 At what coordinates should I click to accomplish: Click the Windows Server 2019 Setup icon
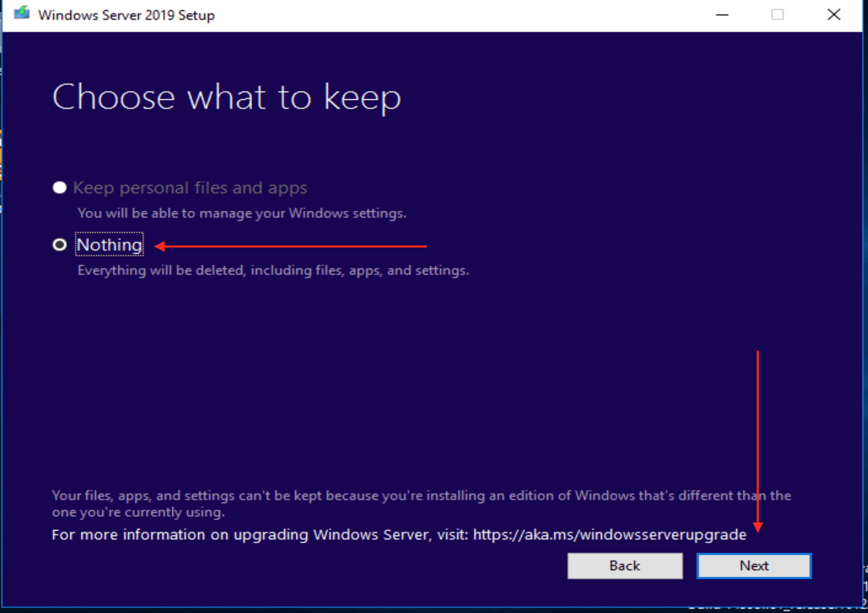click(x=22, y=13)
